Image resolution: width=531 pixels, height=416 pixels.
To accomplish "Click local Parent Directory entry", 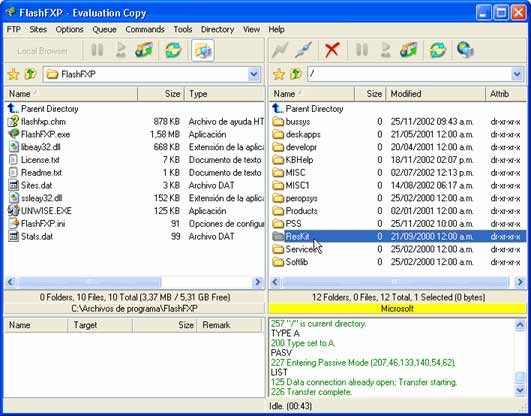I will pyautogui.click(x=49, y=109).
